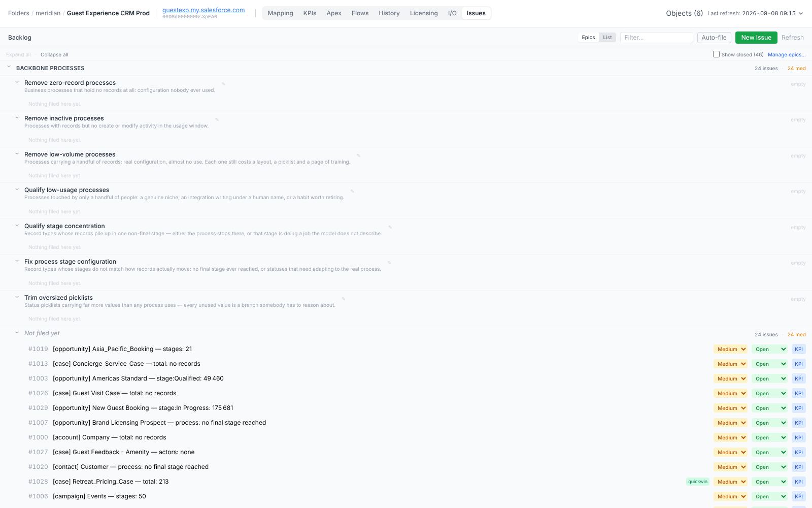Open KPI badge on issue #1028
Viewport: 812px width, 508px height.
[799, 482]
